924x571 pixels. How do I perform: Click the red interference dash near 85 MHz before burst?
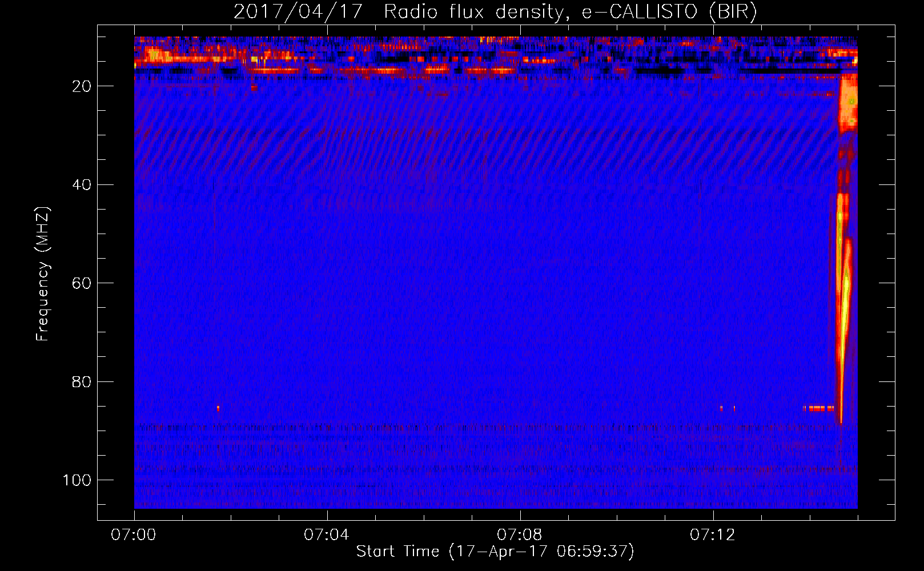tap(818, 408)
